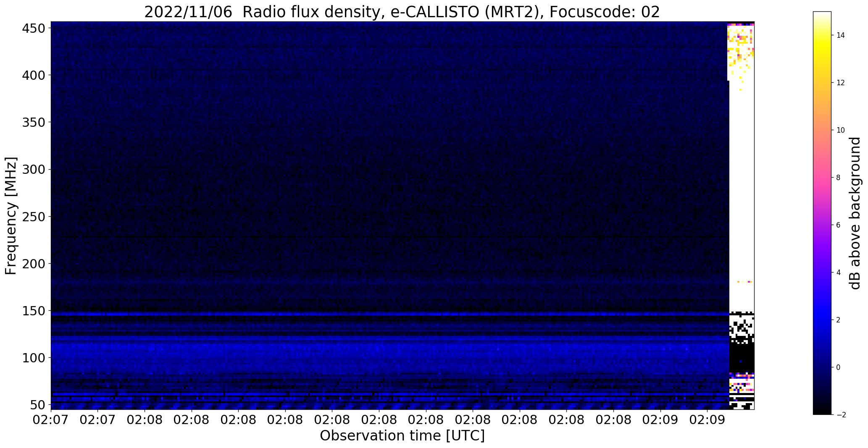Click the 0 tick on the colorbar

click(839, 367)
